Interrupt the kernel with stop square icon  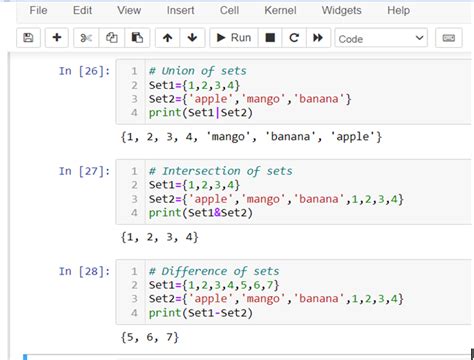tap(270, 38)
